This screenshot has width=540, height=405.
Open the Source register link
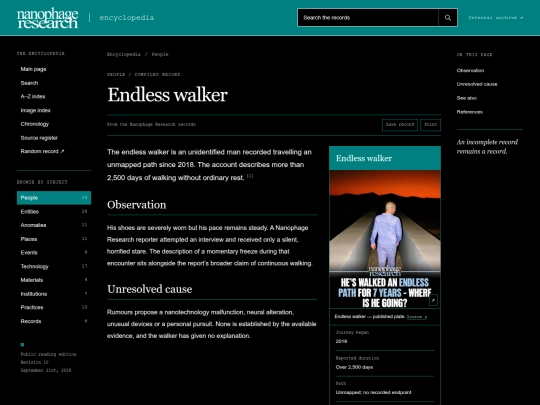click(x=39, y=138)
